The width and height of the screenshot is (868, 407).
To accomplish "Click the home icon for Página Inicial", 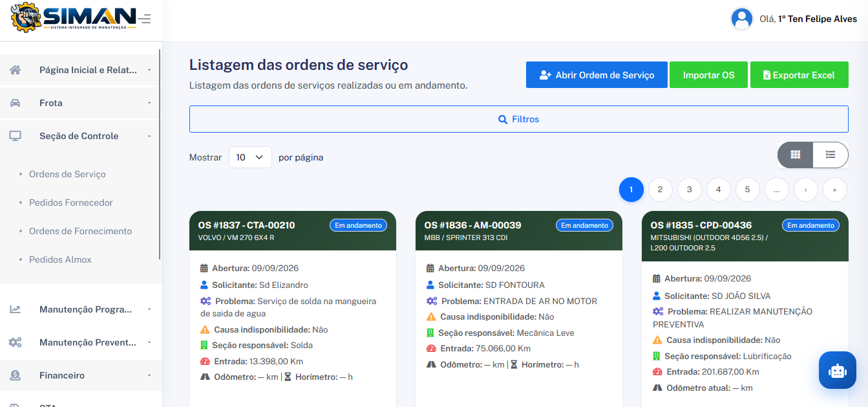I will 16,70.
